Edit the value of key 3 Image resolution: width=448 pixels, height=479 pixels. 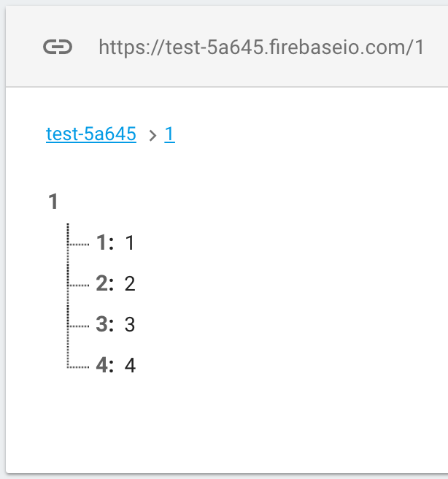click(130, 324)
